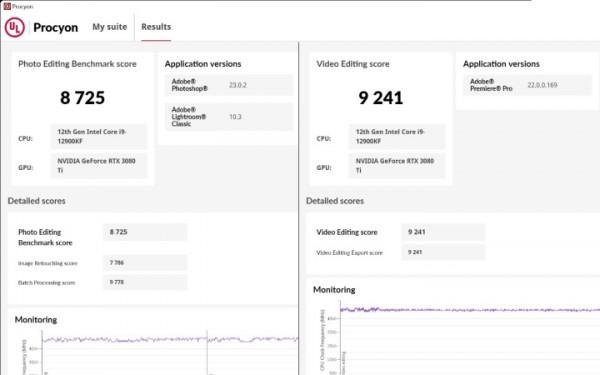
Task: Click the 9 241 value beside Video Editing score
Action: click(x=443, y=232)
